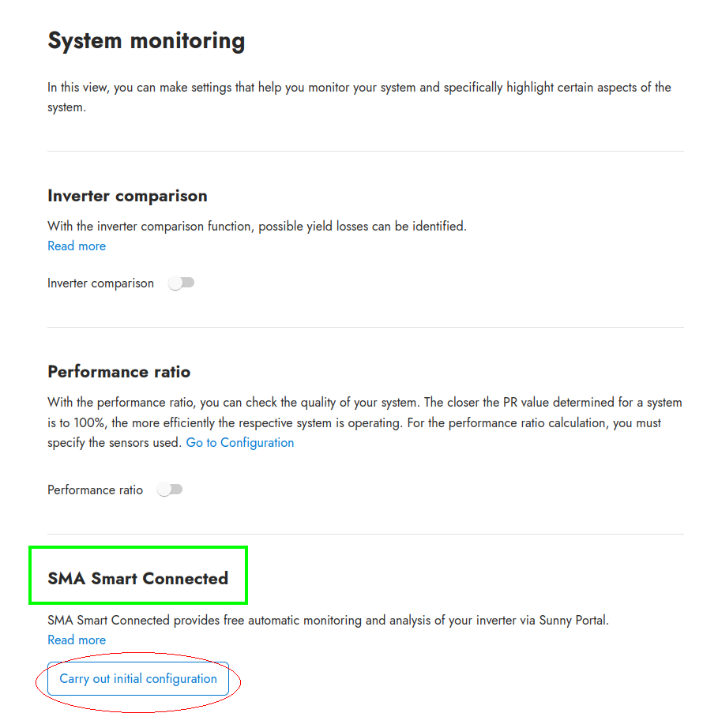703x728 pixels.
Task: Open Read more under Inverter comparison
Action: (x=77, y=246)
